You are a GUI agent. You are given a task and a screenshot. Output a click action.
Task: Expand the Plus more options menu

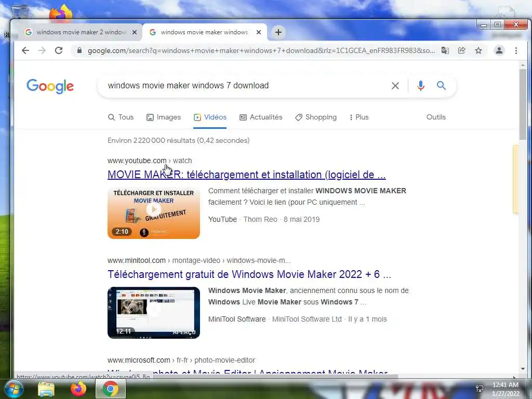point(359,117)
